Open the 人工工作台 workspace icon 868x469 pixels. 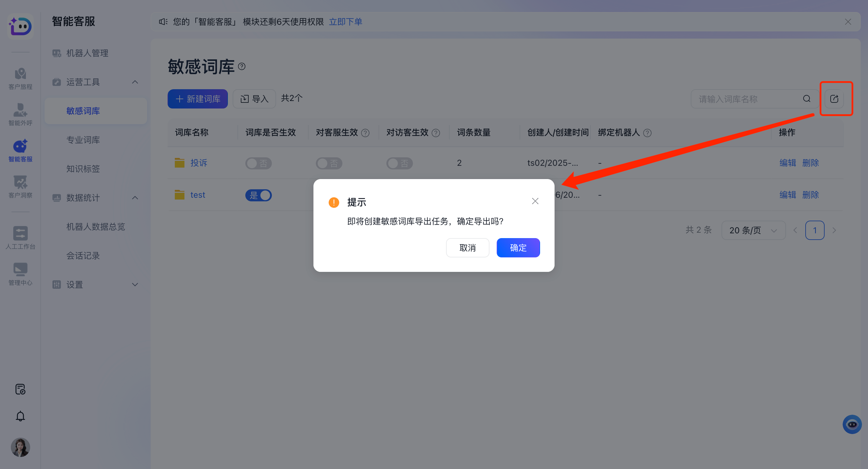pos(20,237)
